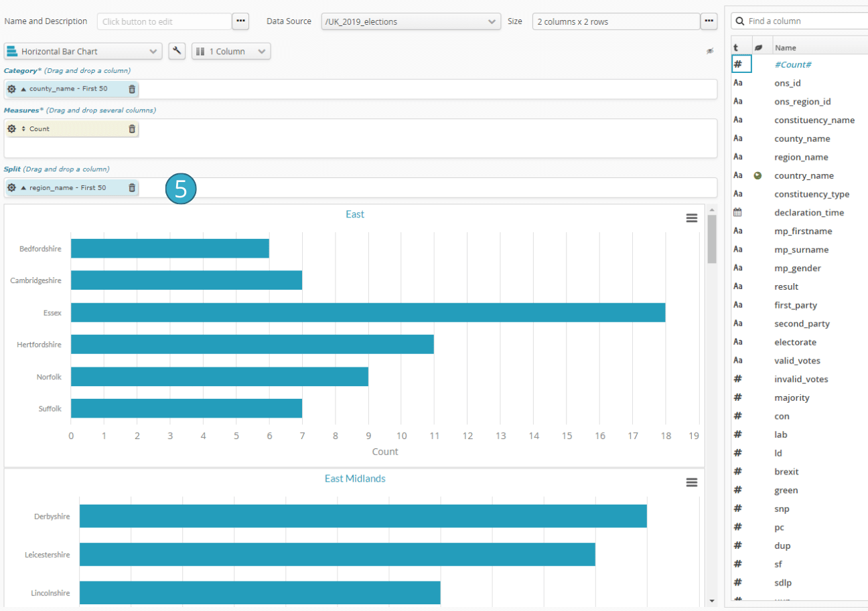Click the Find a column search box
This screenshot has width=868, height=611.
tap(800, 21)
